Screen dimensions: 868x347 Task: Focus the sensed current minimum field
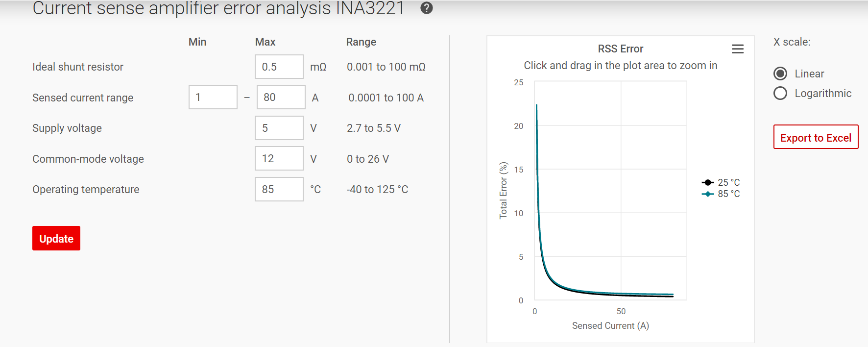click(x=213, y=97)
